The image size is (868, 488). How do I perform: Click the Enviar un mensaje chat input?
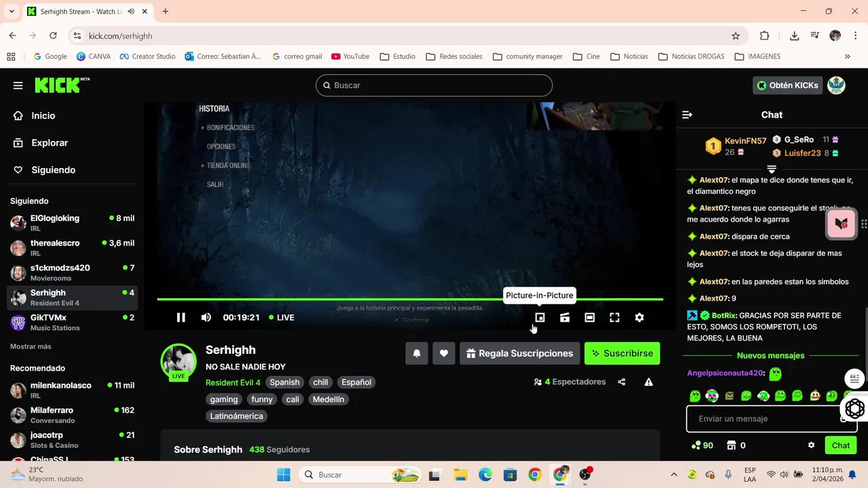pos(772,419)
